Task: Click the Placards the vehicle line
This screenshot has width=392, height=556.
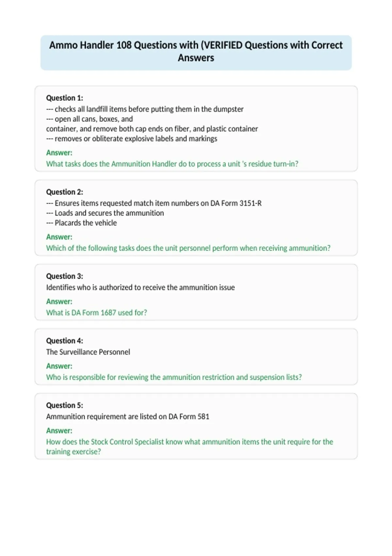Action: 81,223
